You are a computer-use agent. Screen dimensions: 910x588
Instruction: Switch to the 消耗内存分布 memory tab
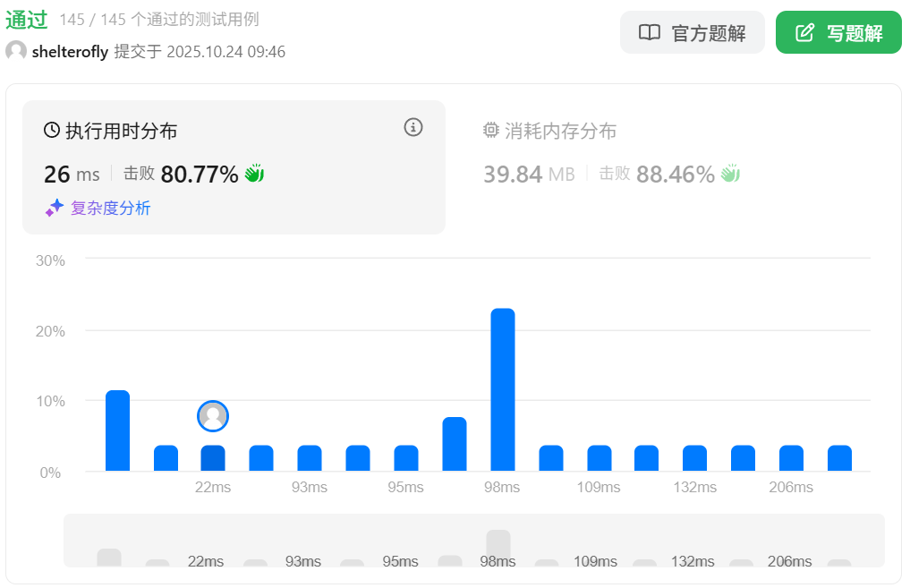[560, 132]
